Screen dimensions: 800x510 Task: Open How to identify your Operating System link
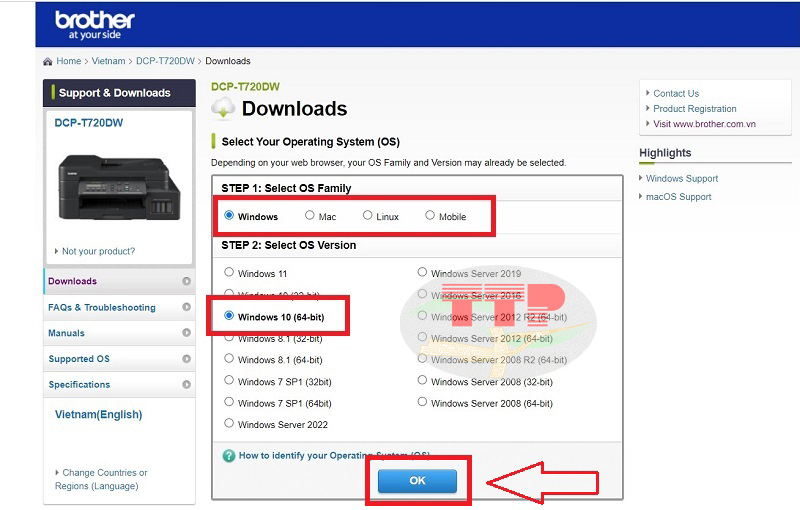[x=334, y=455]
